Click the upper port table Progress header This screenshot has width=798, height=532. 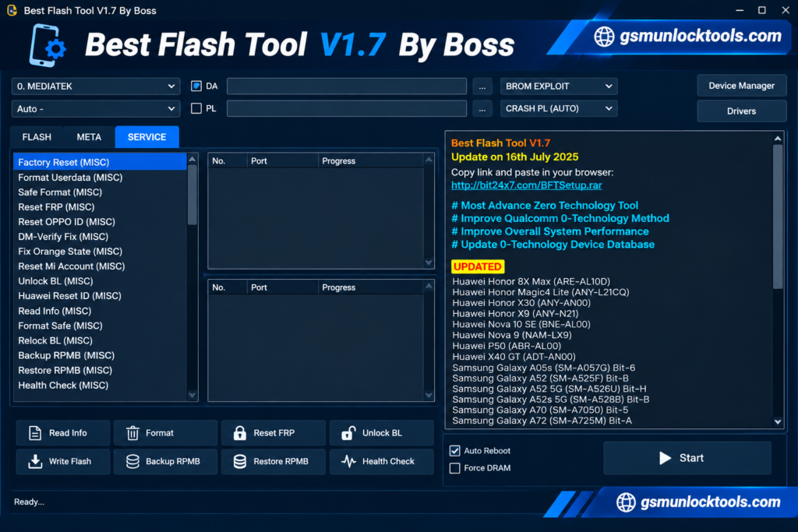coord(370,160)
